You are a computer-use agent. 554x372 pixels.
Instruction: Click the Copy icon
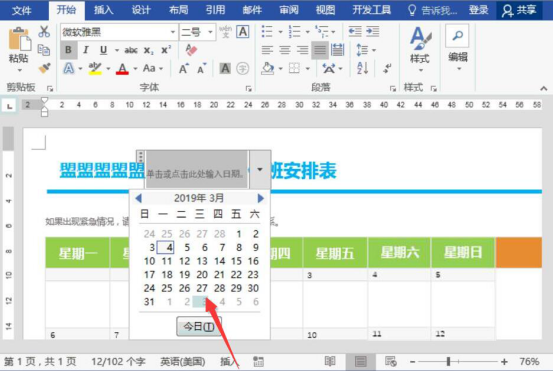(44, 49)
